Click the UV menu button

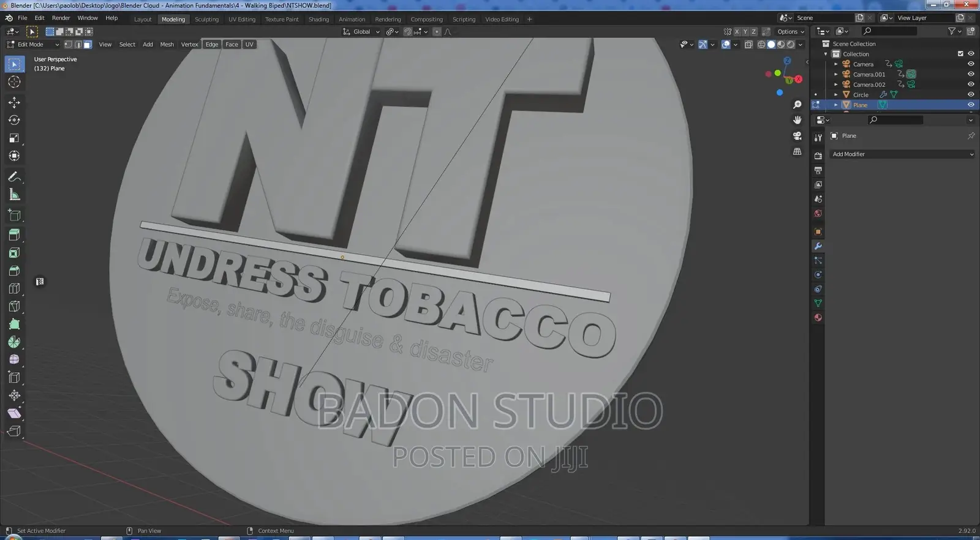pyautogui.click(x=249, y=45)
